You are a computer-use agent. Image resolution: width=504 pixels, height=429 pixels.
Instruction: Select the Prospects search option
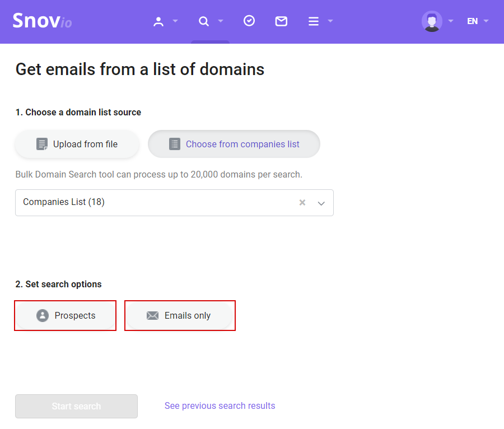click(66, 315)
